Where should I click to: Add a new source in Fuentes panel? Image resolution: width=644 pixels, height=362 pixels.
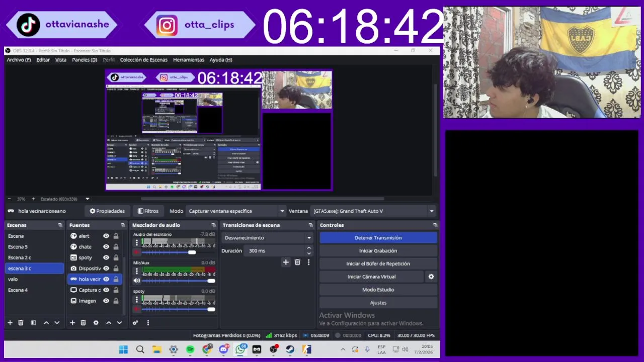tap(72, 323)
